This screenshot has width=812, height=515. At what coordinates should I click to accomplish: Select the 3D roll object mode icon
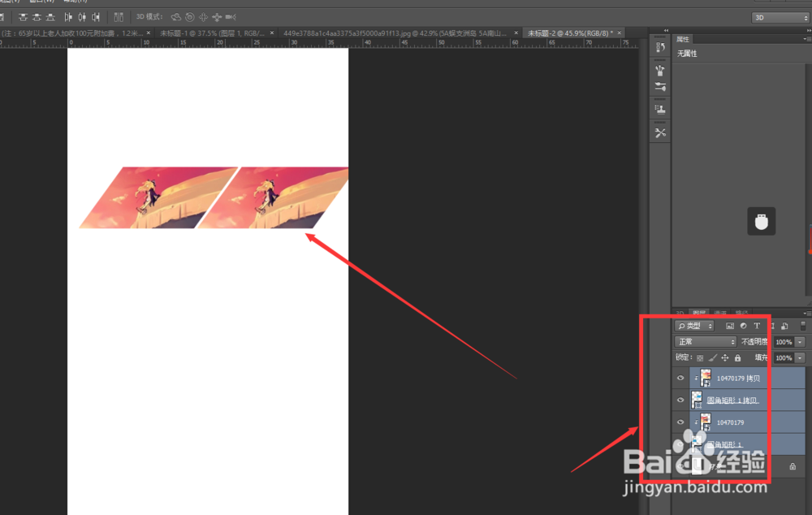click(x=189, y=17)
